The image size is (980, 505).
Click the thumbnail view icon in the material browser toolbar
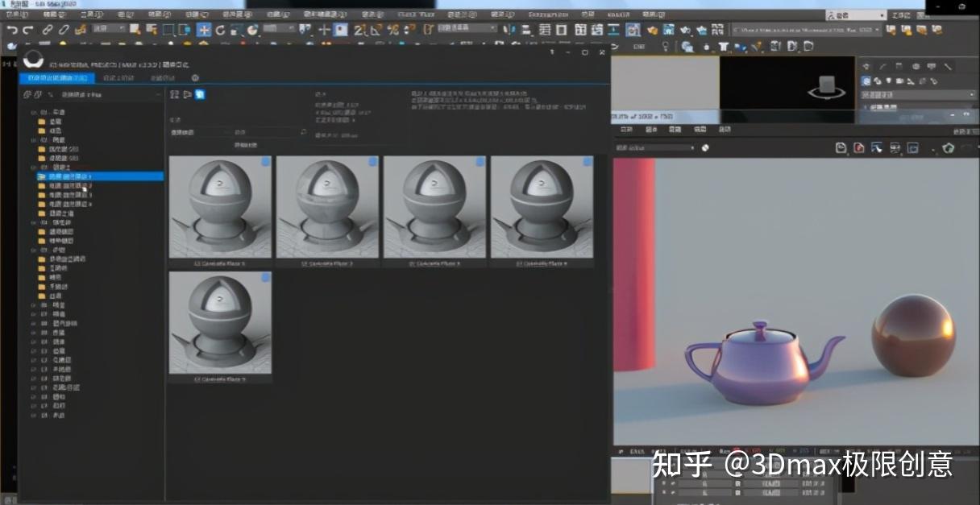[200, 94]
